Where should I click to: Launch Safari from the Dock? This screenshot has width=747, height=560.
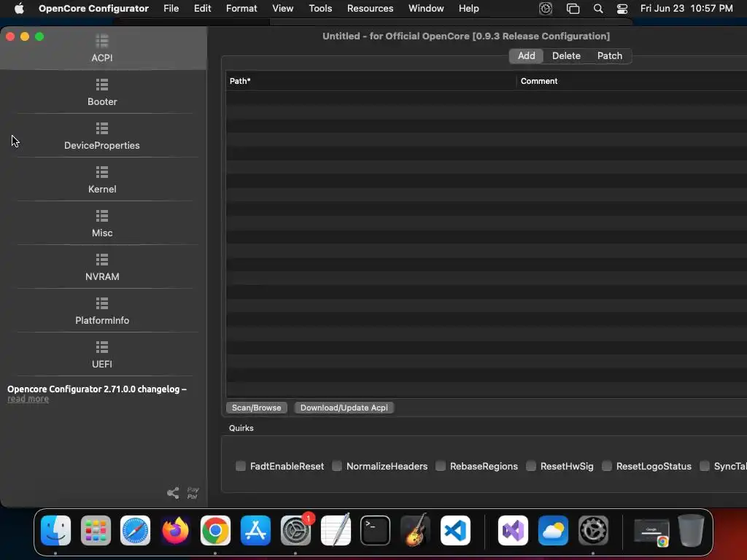coord(135,531)
